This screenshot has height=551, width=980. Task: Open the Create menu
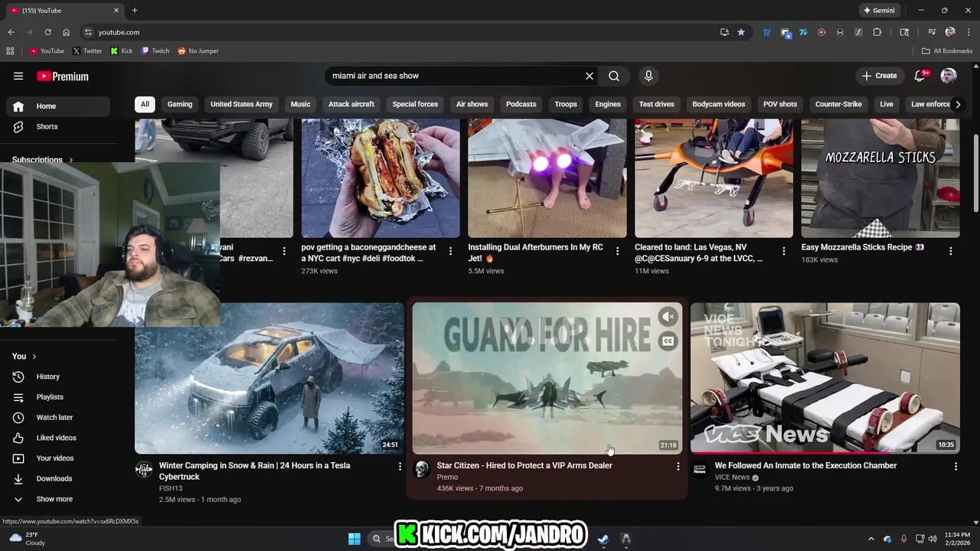[x=879, y=76]
